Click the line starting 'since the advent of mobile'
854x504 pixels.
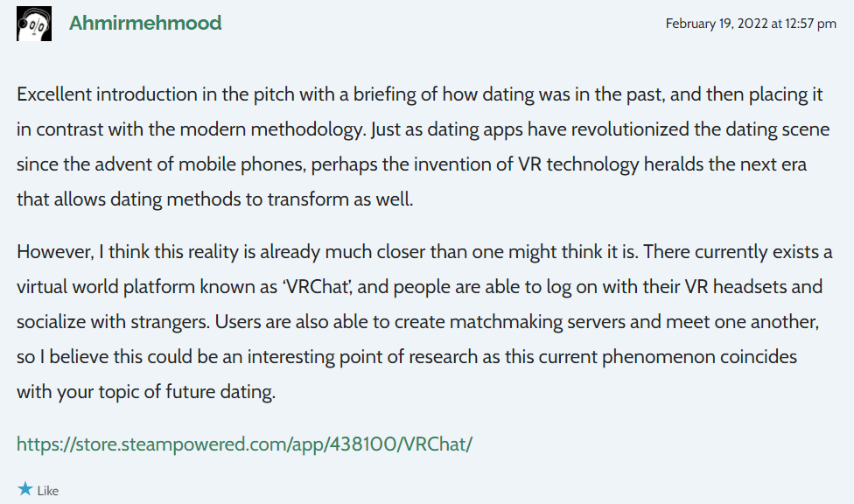click(412, 164)
